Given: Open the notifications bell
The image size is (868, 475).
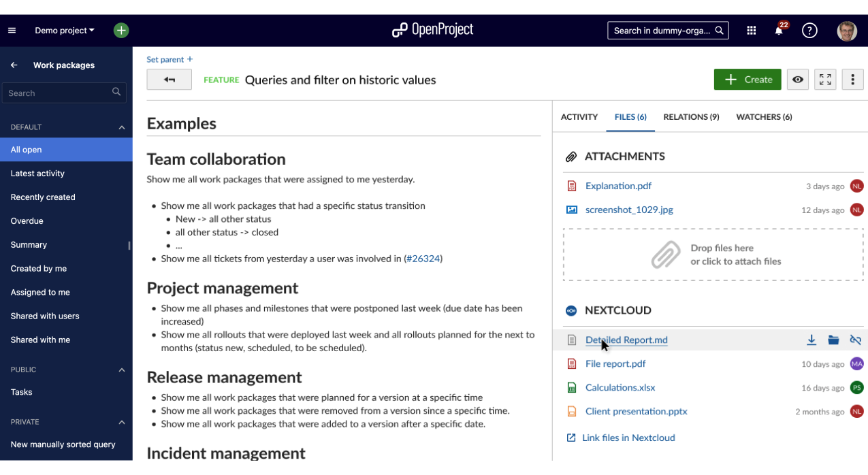Looking at the screenshot, I should (x=779, y=31).
